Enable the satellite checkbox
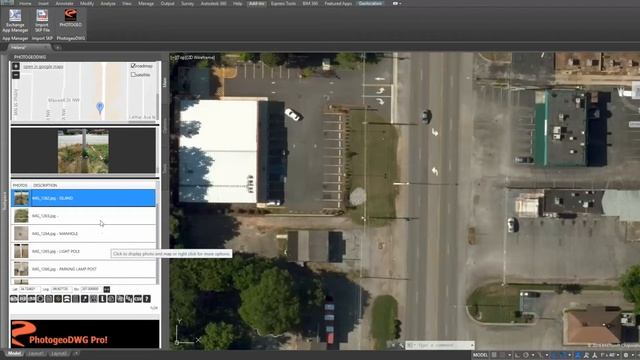Viewport: 640px width, 360px height. (133, 75)
